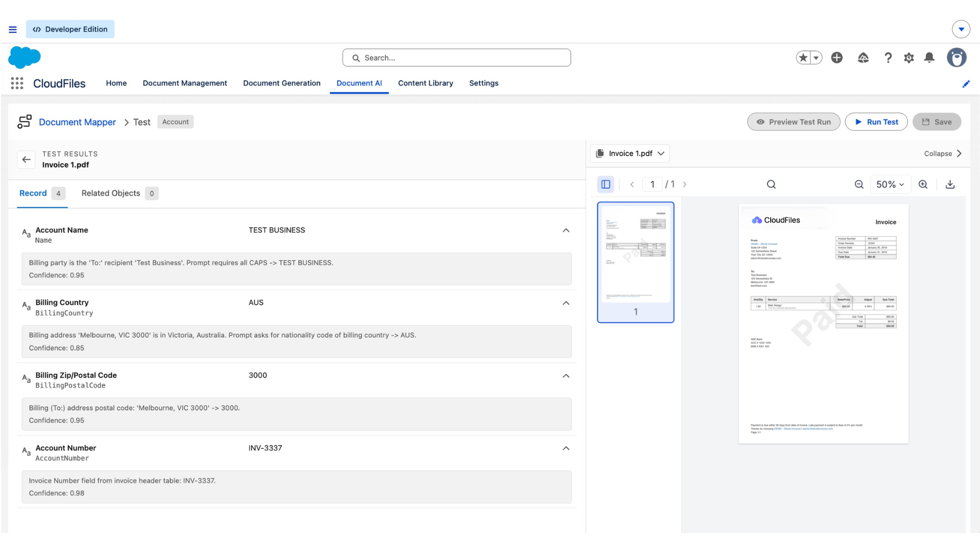Click the Billing Country text type icon
The image size is (980, 551).
point(26,306)
